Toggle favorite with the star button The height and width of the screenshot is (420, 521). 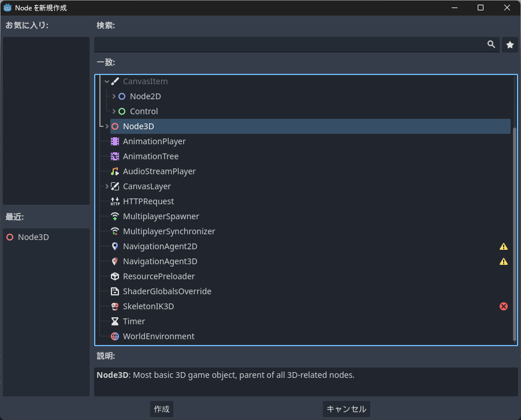(x=510, y=45)
